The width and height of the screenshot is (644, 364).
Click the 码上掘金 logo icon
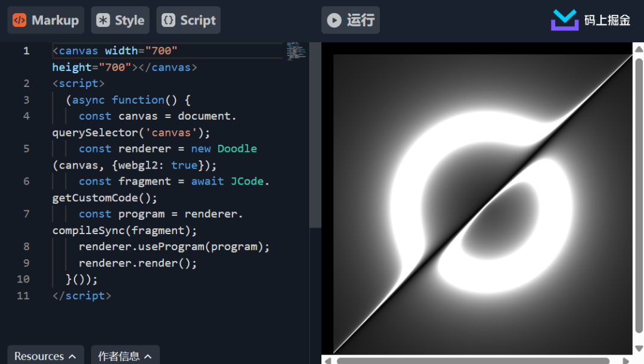565,20
